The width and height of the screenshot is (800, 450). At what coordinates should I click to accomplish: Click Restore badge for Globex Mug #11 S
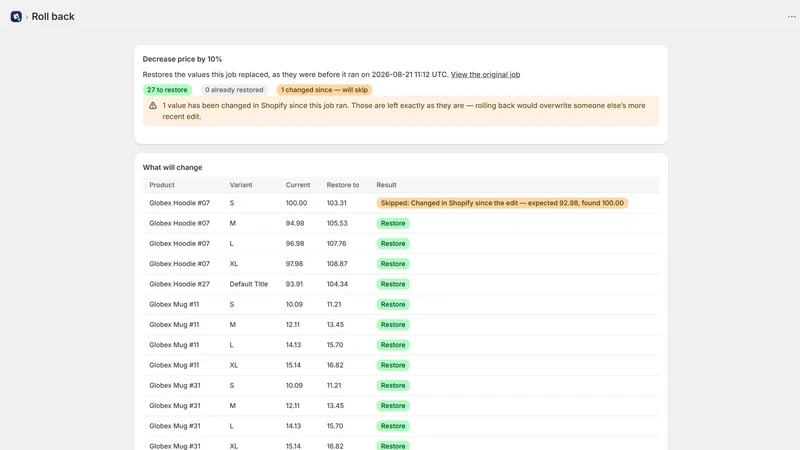coord(393,305)
